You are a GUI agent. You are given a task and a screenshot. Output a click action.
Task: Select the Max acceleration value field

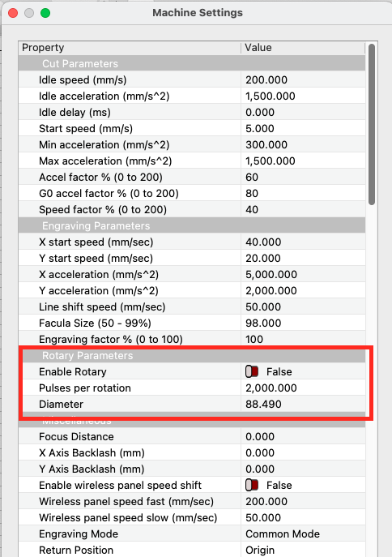click(303, 161)
